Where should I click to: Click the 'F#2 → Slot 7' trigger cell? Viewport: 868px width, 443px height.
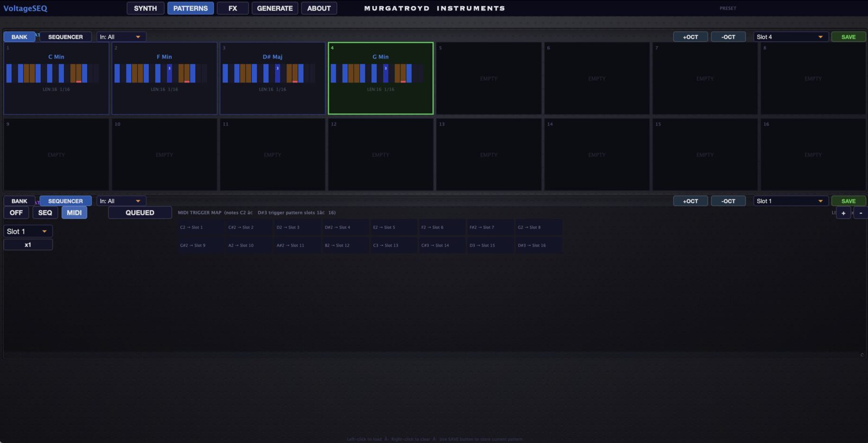click(x=490, y=227)
